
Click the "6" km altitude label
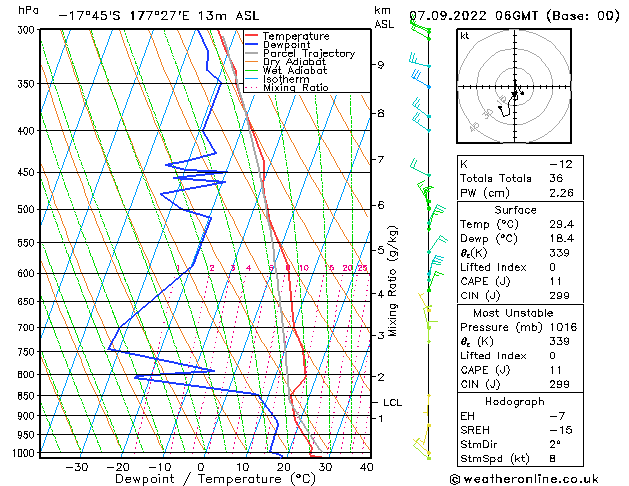pyautogui.click(x=380, y=205)
